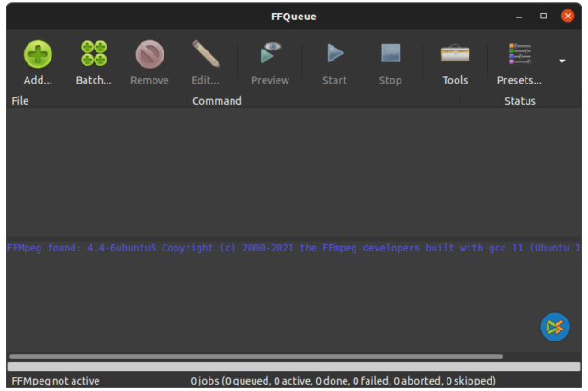The image size is (588, 391).
Task: Expand the toolbar overflow arrow
Action: (x=562, y=61)
